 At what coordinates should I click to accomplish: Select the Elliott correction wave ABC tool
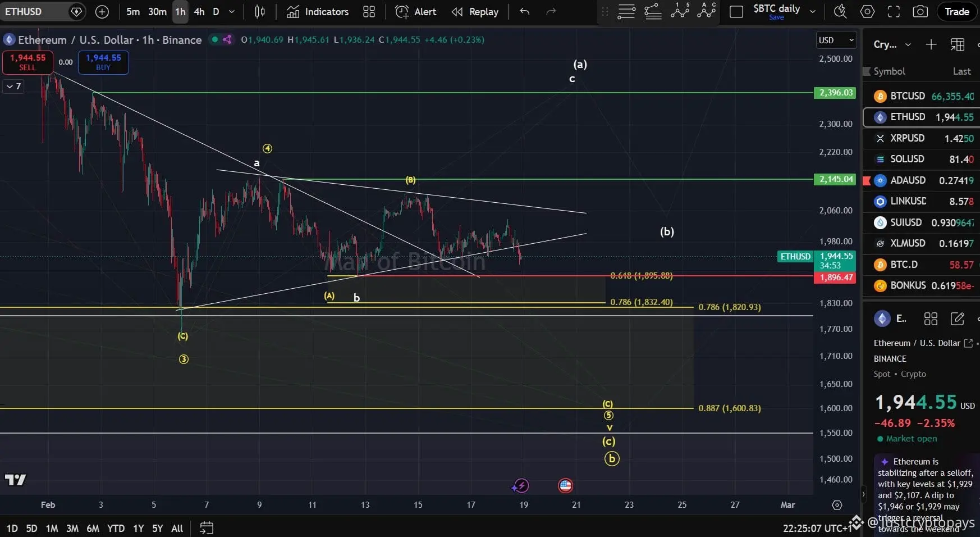click(707, 10)
